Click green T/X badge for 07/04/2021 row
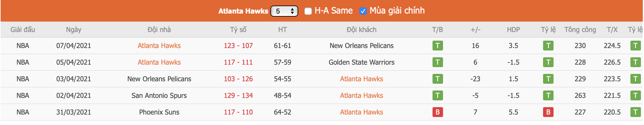 point(635,46)
